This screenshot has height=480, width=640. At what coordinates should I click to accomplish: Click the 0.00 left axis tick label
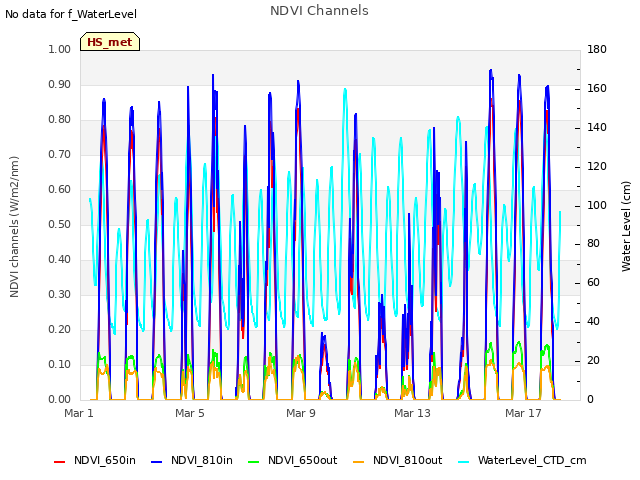coord(59,399)
